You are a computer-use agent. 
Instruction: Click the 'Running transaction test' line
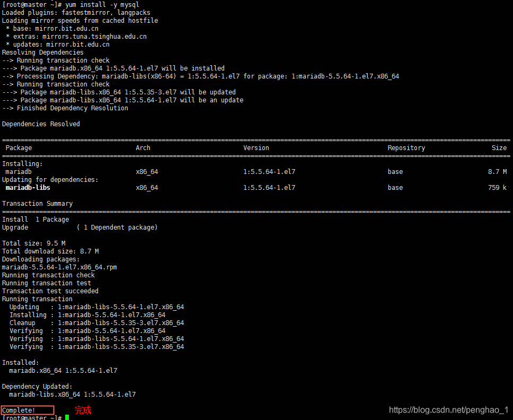coord(47,283)
